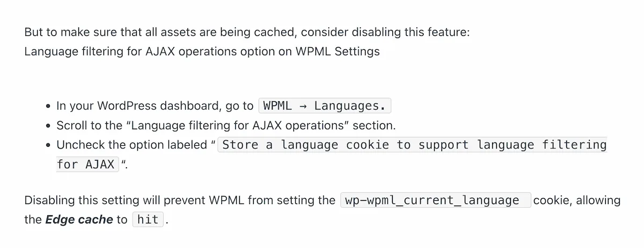The height and width of the screenshot is (248, 644).
Task: Click the words "cookie, allowing"
Action: coord(576,200)
